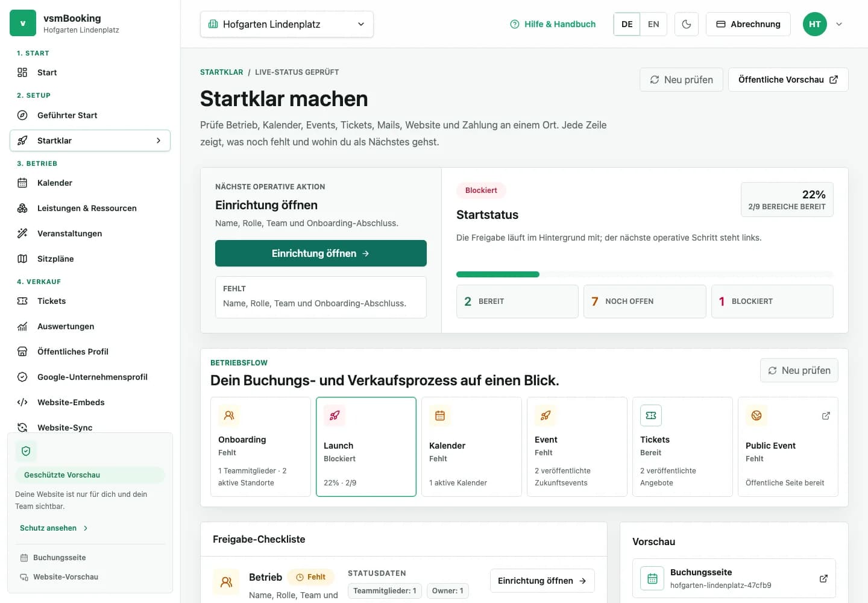Open the Buchungsseite preview external link icon

pos(823,578)
